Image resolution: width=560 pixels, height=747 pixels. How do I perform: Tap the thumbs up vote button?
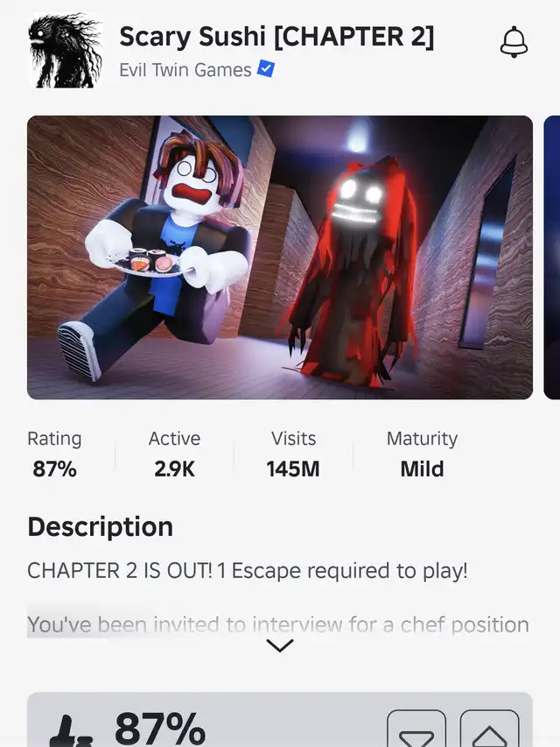click(489, 729)
